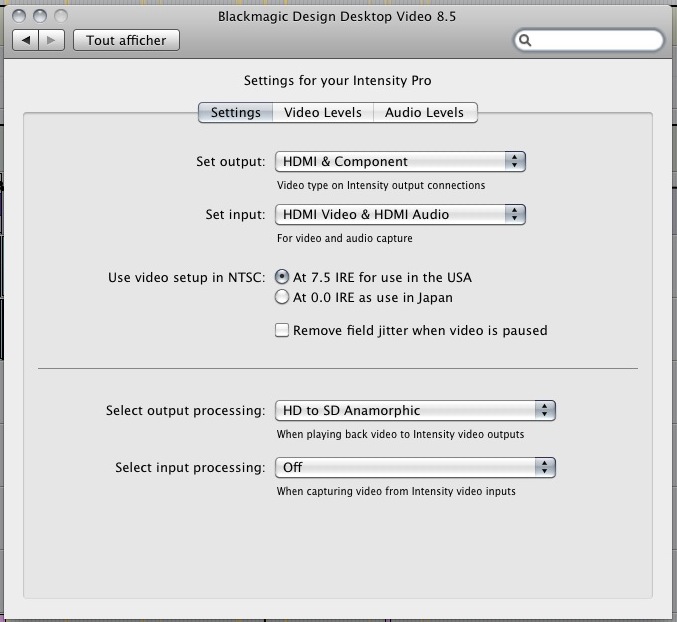Viewport: 677px width, 622px height.
Task: Open the Set output dropdown
Action: [x=400, y=162]
